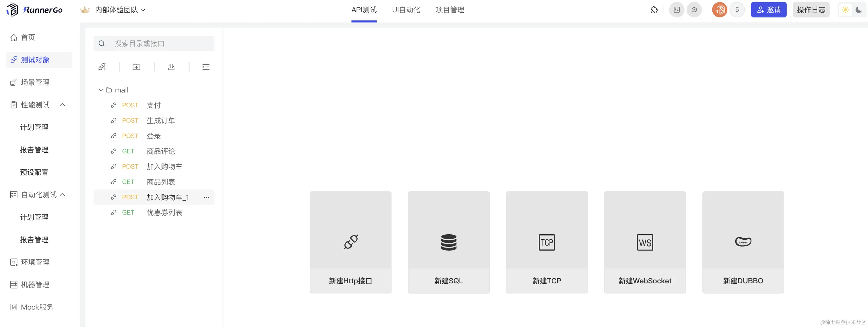This screenshot has height=327, width=868.
Task: Open the puzzle plugin icon in header
Action: 654,10
